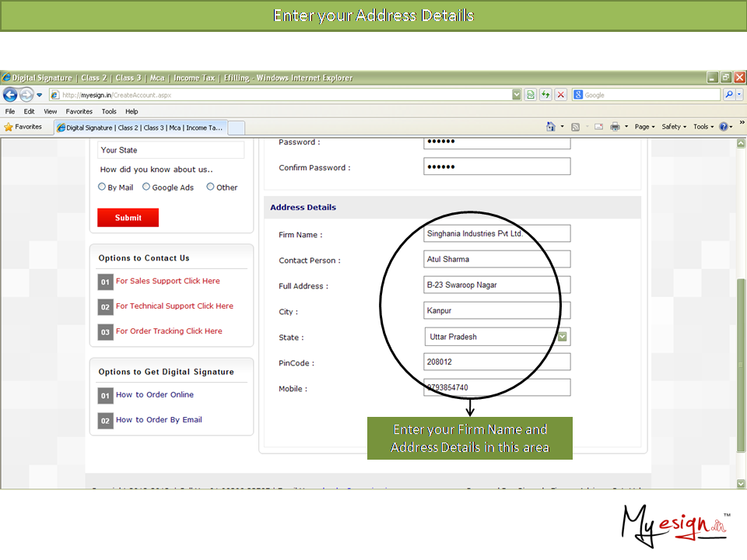The image size is (747, 560).
Task: Open For Sales Support Click Here link
Action: pyautogui.click(x=167, y=281)
